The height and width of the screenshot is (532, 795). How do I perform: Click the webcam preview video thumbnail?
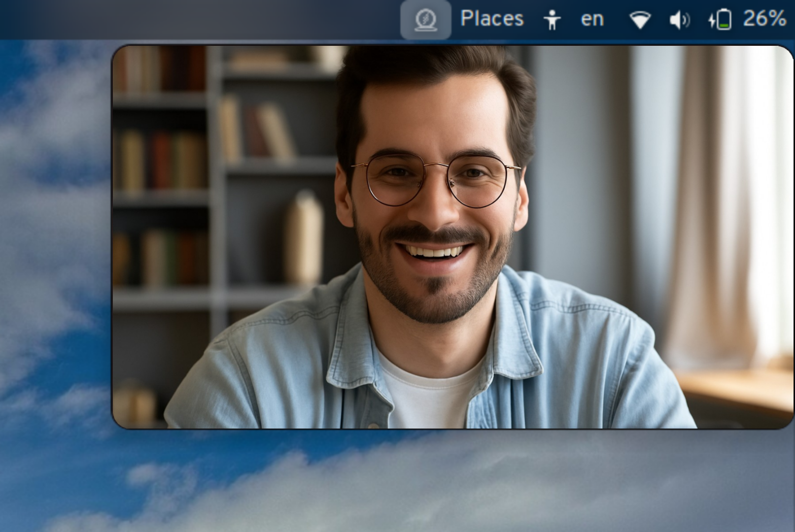point(452,237)
